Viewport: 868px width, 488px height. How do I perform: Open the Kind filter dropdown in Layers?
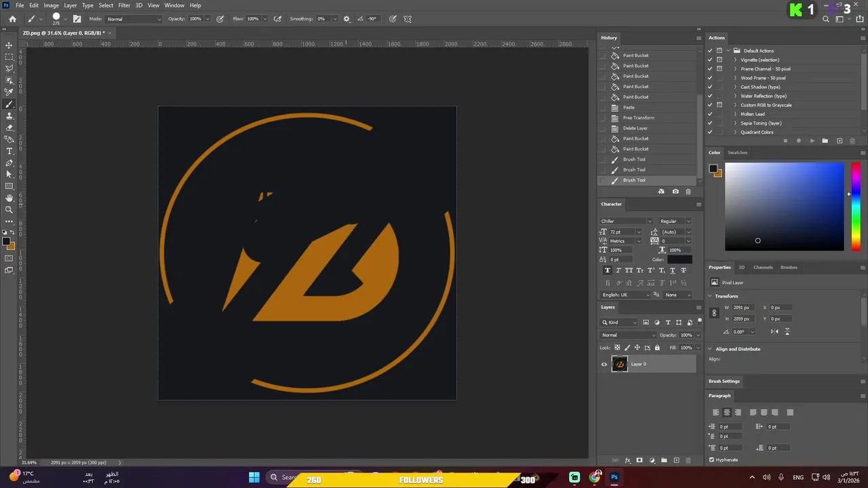(619, 323)
